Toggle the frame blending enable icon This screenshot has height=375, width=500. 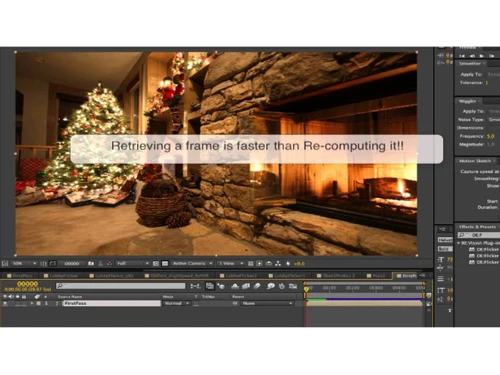coord(246,286)
